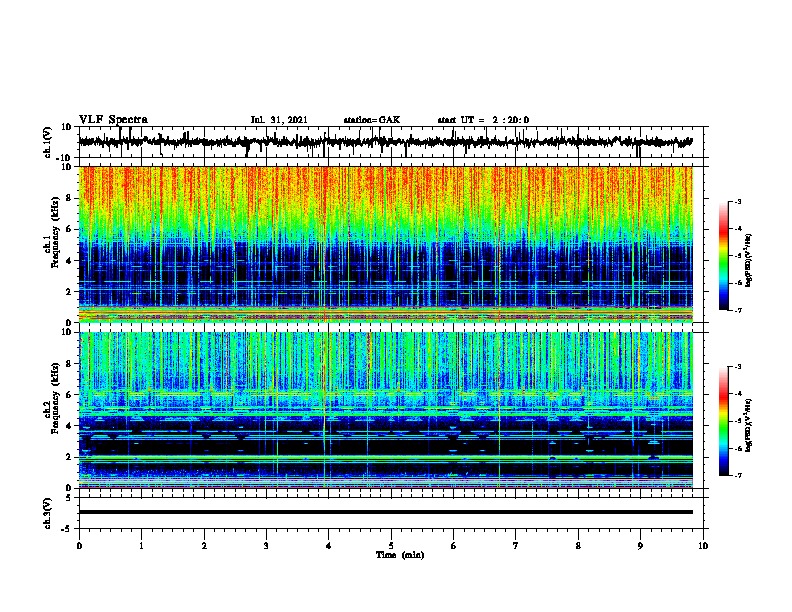Click the ch.2 spectrogram panel

coord(386,410)
